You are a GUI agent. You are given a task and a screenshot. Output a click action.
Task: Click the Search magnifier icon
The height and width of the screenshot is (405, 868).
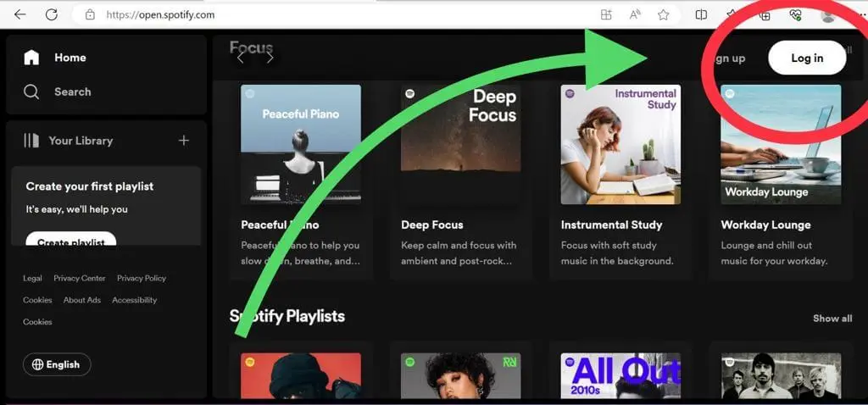31,92
